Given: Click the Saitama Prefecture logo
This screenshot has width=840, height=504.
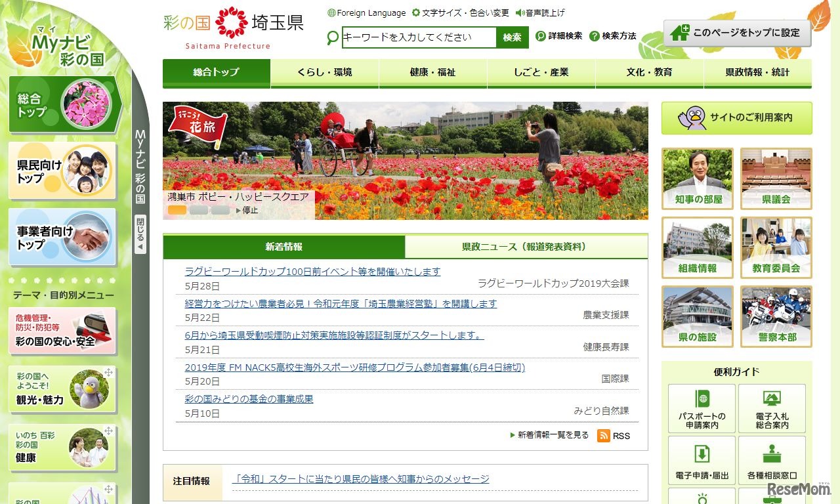Looking at the screenshot, I should [x=233, y=28].
